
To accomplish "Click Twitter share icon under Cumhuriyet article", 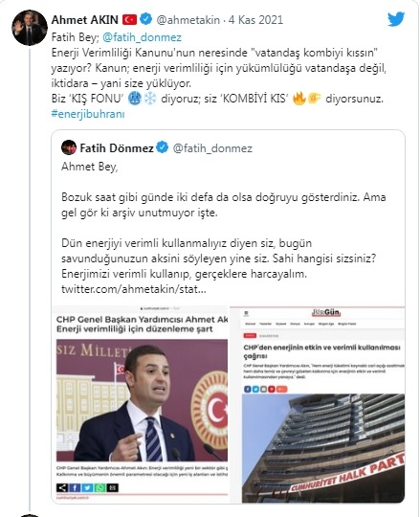I will pos(87,487).
